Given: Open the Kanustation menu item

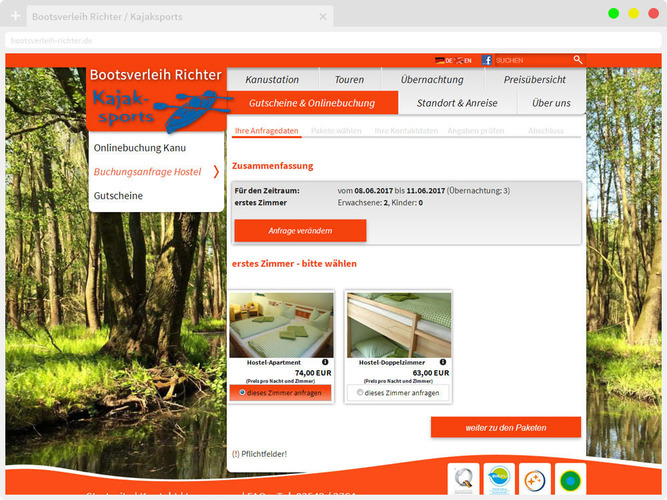Looking at the screenshot, I should pos(272,79).
